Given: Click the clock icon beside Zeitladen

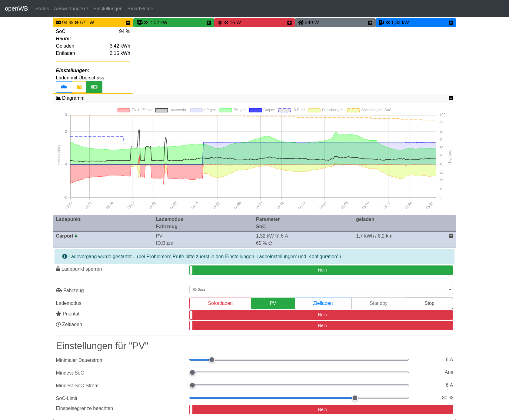Looking at the screenshot, I should 58,324.
